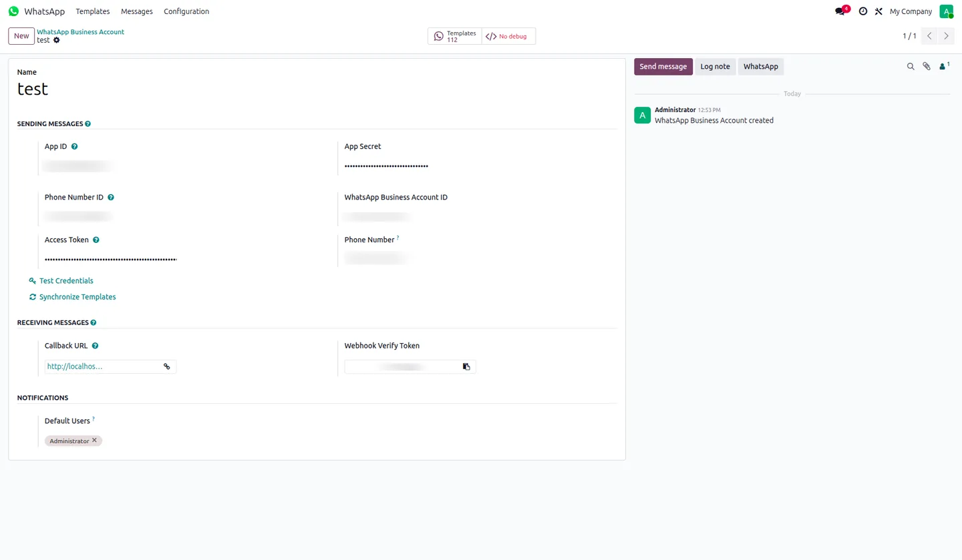
Task: Click the Default Users tooltip question mark
Action: coord(94,419)
